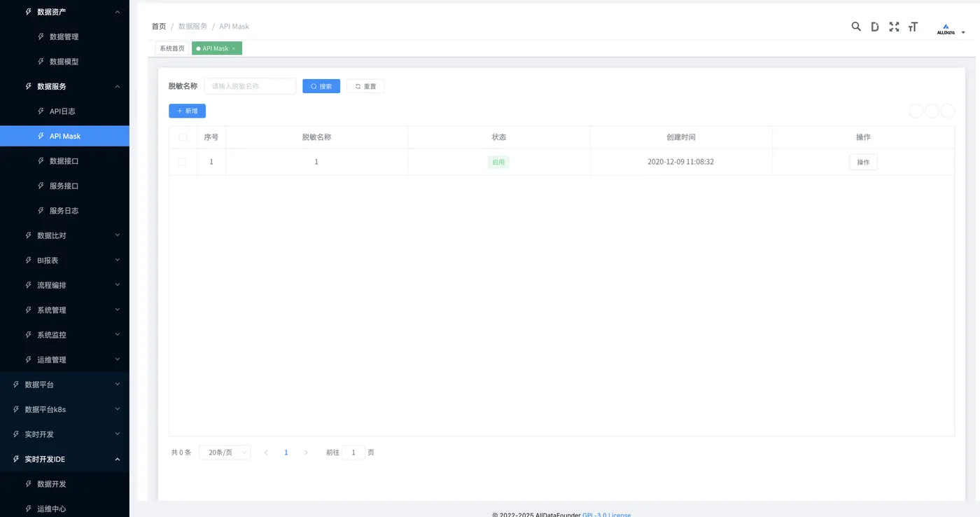This screenshot has height=517, width=980.
Task: Click the 首页 breadcrumb link
Action: [x=159, y=27]
